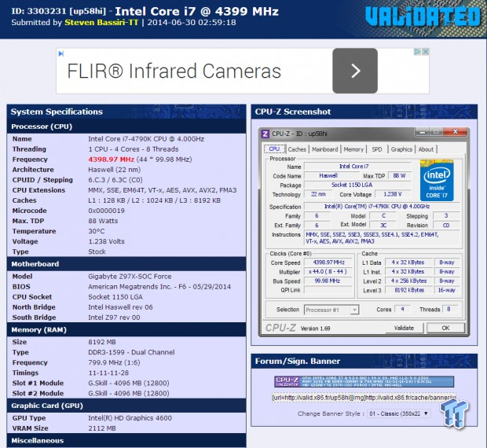This screenshot has height=448, width=487.
Task: Click the DDR3-1599 - Dual Channel memory type
Action: point(131,352)
